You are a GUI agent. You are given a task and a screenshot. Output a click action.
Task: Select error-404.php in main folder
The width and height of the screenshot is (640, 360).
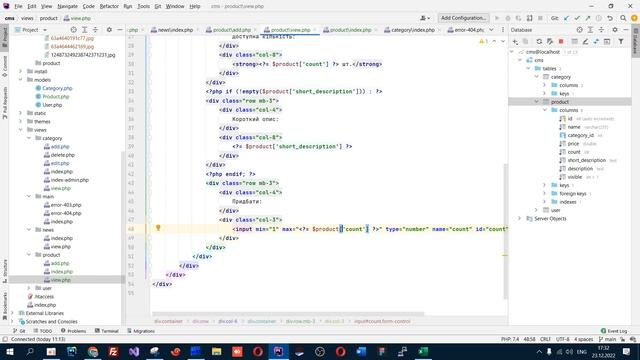click(x=66, y=213)
